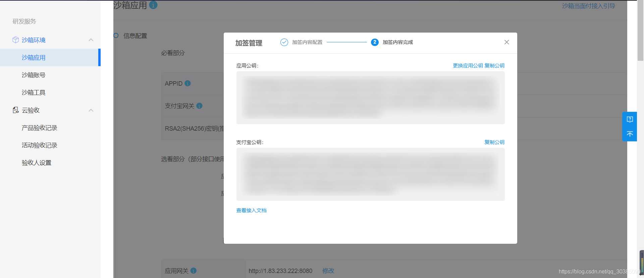Click the step 2 加签内容完成 indicator
644x278 pixels.
[375, 42]
